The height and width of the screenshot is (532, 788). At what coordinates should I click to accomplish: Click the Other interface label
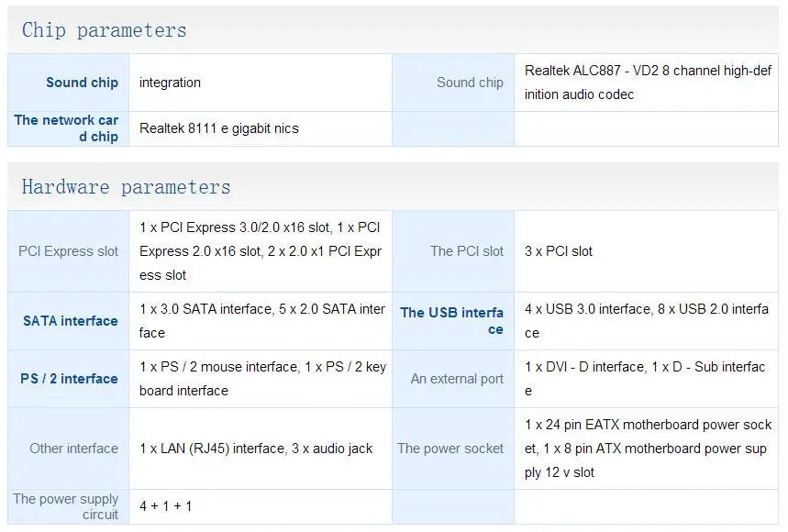pos(73,449)
